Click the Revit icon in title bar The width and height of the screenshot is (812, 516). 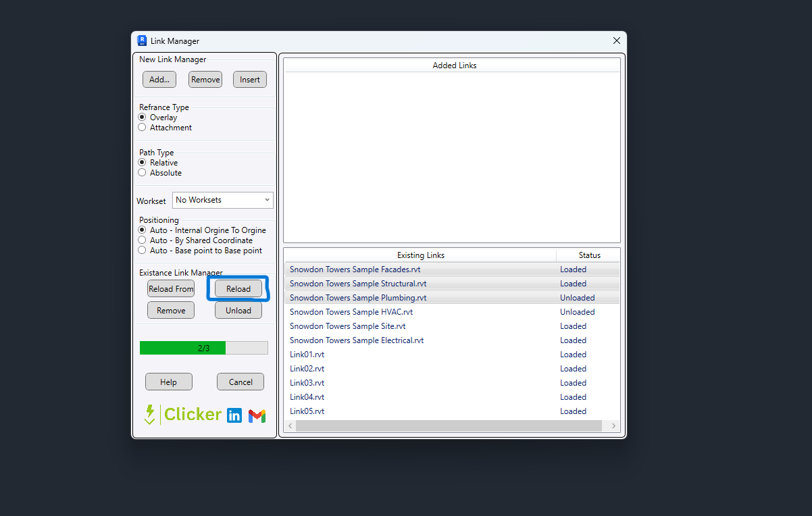(x=142, y=41)
